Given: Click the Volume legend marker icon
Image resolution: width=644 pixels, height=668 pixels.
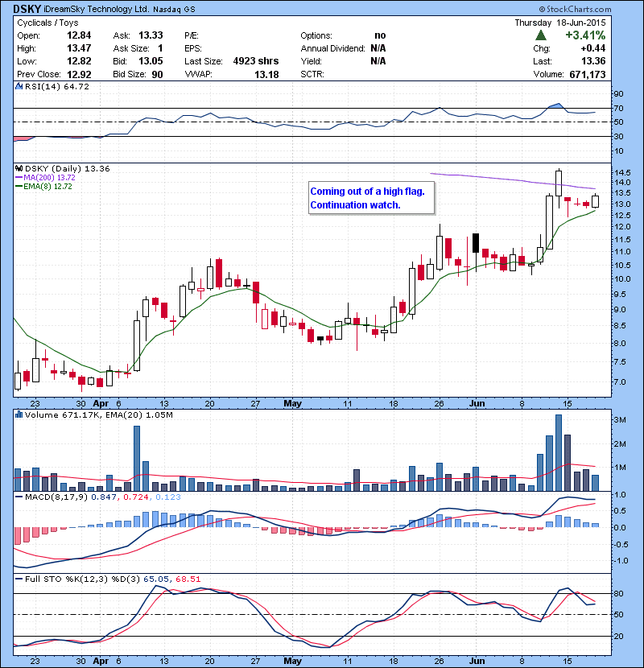Looking at the screenshot, I should [x=20, y=414].
